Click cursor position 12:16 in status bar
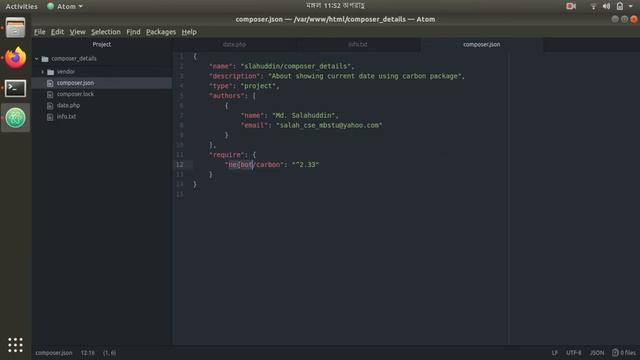640x360 pixels. click(x=87, y=353)
